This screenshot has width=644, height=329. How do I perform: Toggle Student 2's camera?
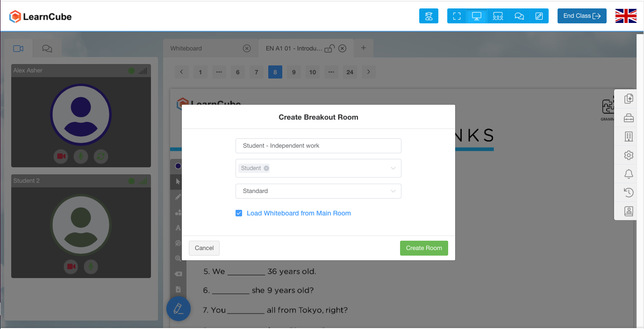71,267
